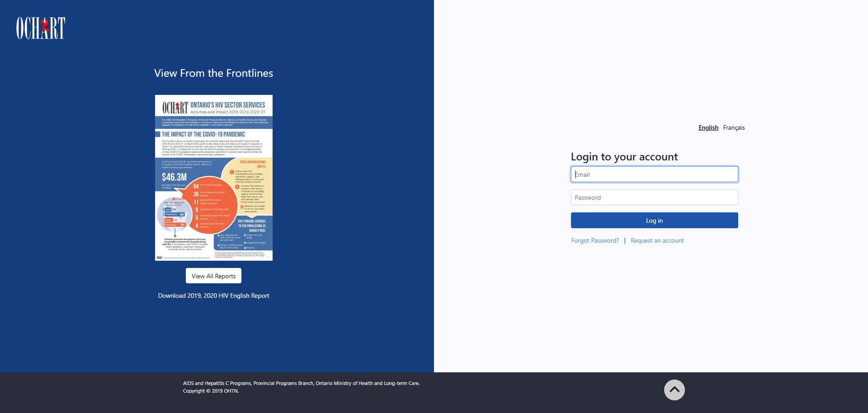
Task: Open the HIV sector services report thumbnail
Action: pos(213,178)
